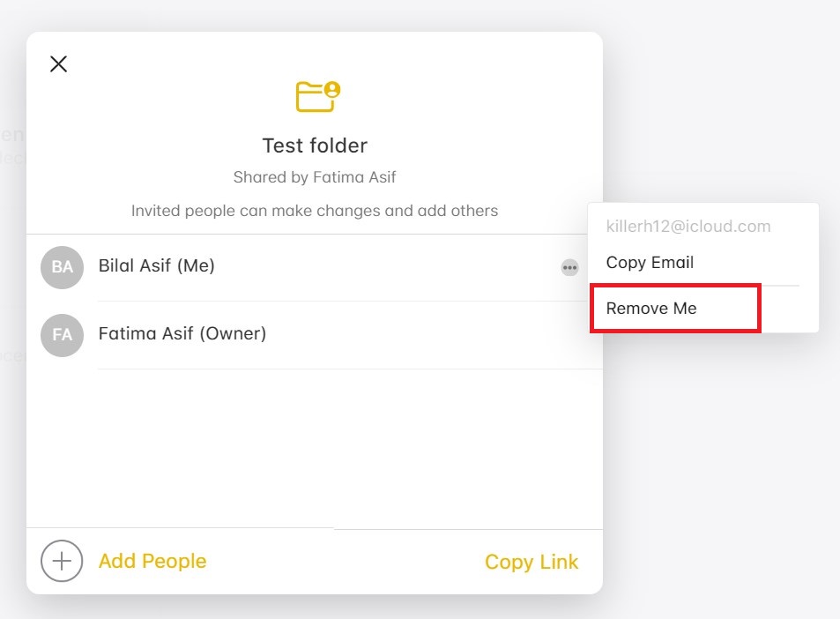
Task: Click the invited people permissions description
Action: click(x=315, y=211)
